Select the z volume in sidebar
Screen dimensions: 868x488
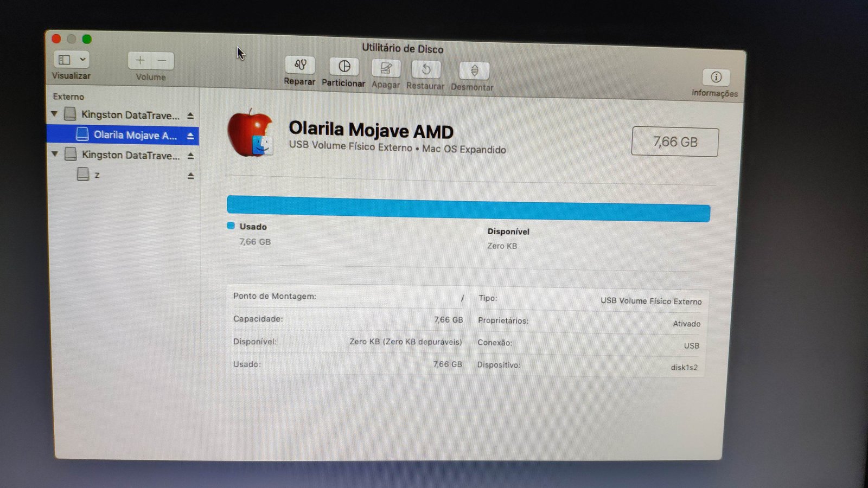(97, 175)
